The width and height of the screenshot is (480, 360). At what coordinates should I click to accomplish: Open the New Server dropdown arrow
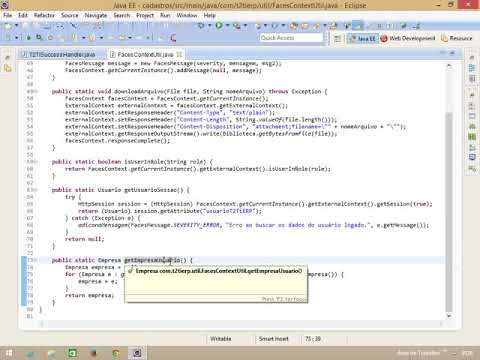266,25
